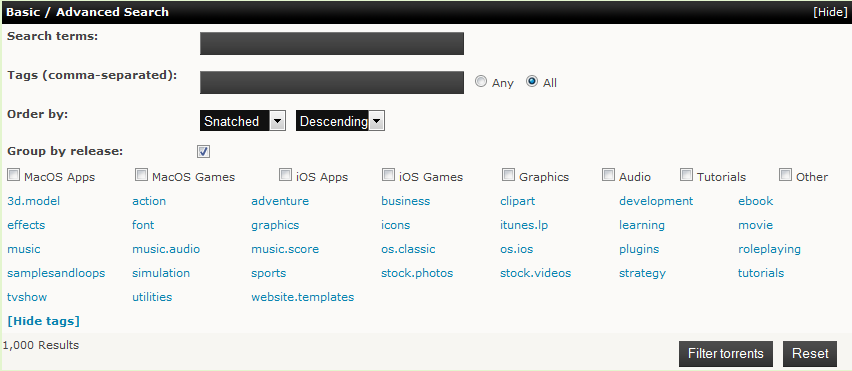The width and height of the screenshot is (852, 371).
Task: Focus the comma-separated Tags input field
Action: coord(331,83)
